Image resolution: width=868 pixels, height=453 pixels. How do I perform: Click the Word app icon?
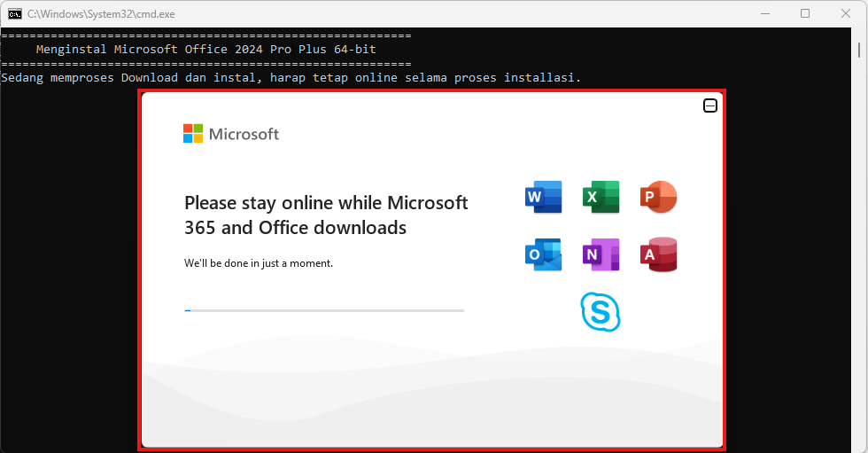pos(543,197)
